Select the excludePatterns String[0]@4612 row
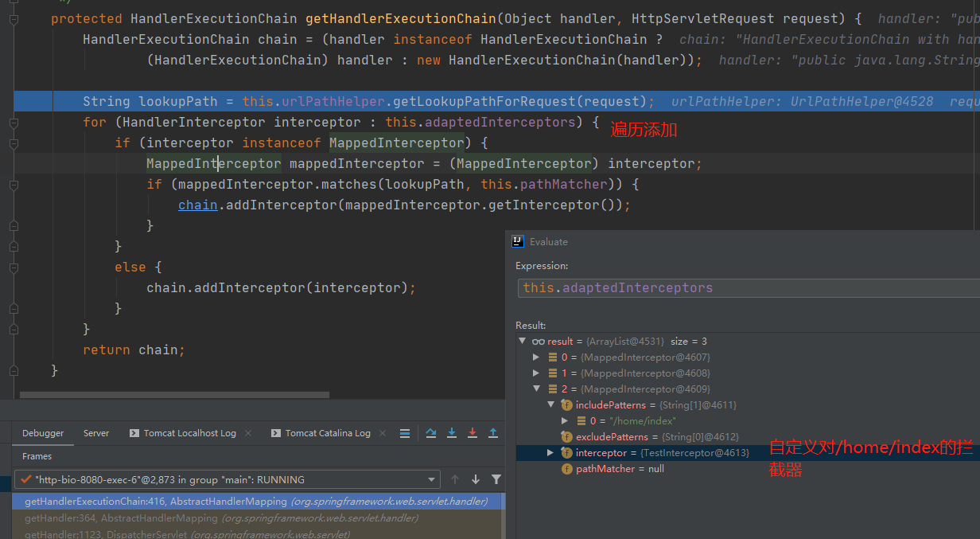The width and height of the screenshot is (980, 539). (748, 437)
